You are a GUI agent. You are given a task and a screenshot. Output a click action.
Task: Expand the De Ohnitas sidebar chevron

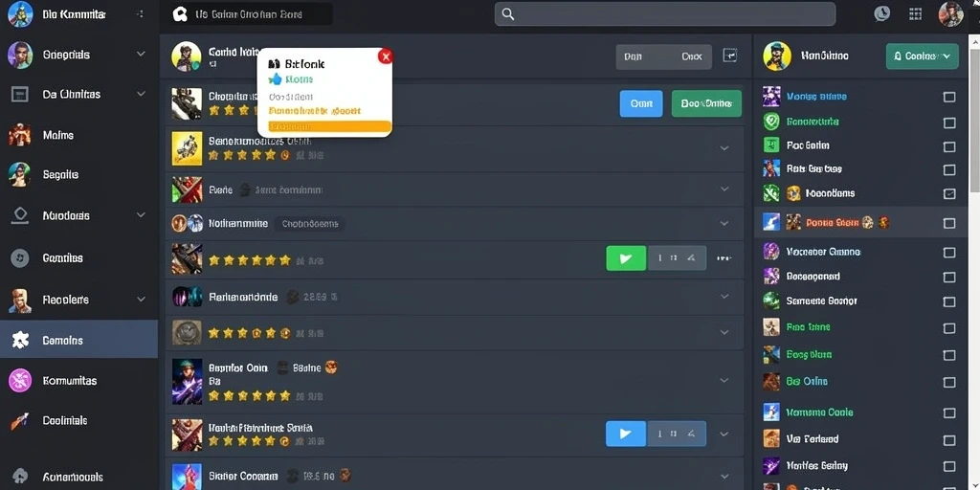pyautogui.click(x=141, y=94)
